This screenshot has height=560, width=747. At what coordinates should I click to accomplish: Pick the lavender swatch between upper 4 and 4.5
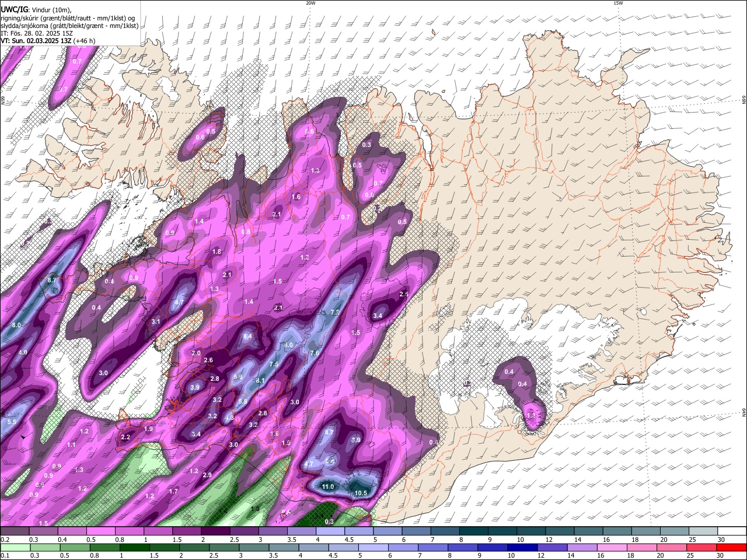pos(330,531)
